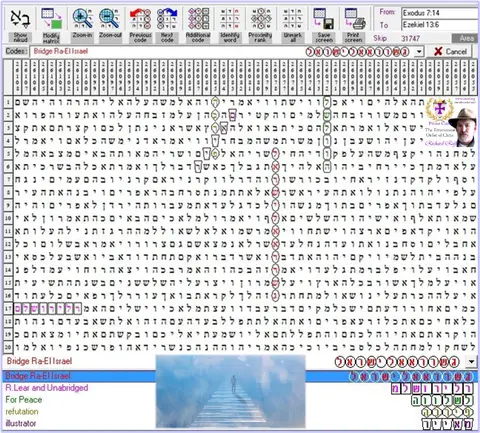Click the Skip value 31747
This screenshot has width=480, height=433.
[x=410, y=38]
